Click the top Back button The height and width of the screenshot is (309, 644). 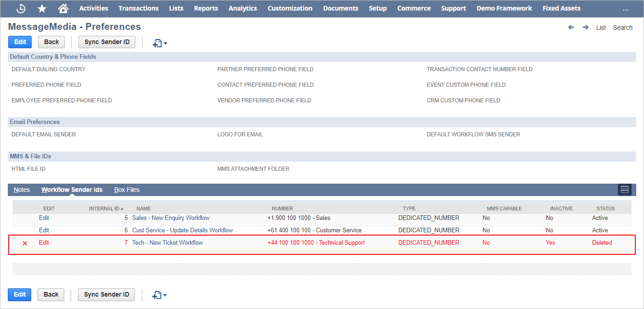51,42
